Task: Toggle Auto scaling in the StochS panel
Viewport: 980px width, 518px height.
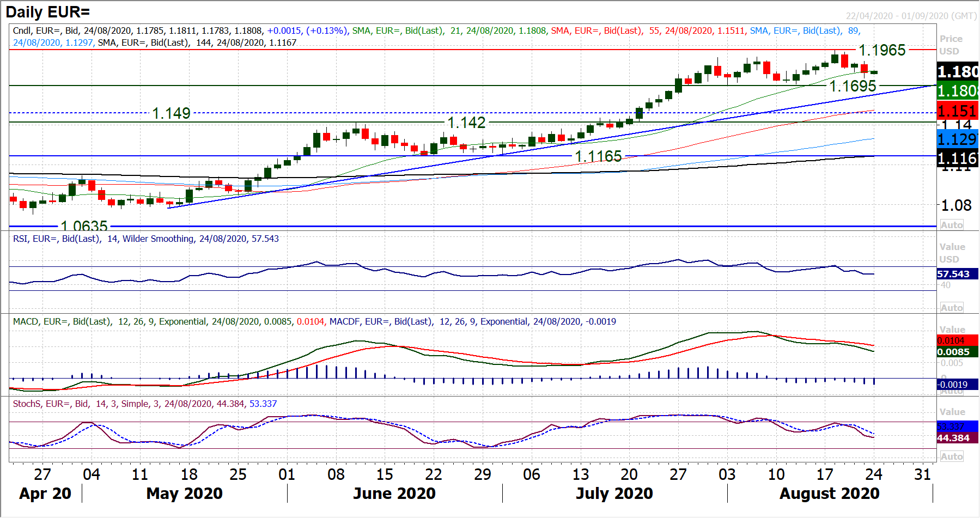Action: pyautogui.click(x=951, y=456)
